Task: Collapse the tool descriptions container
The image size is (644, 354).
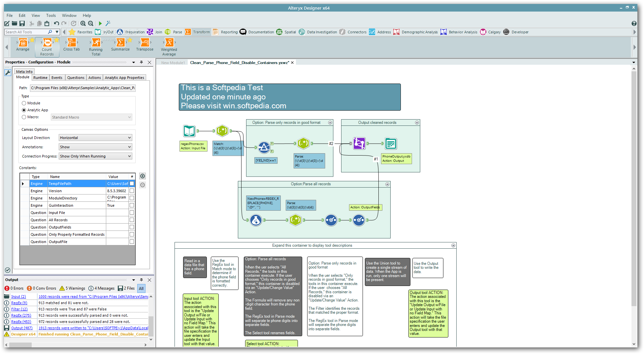Action: point(453,245)
